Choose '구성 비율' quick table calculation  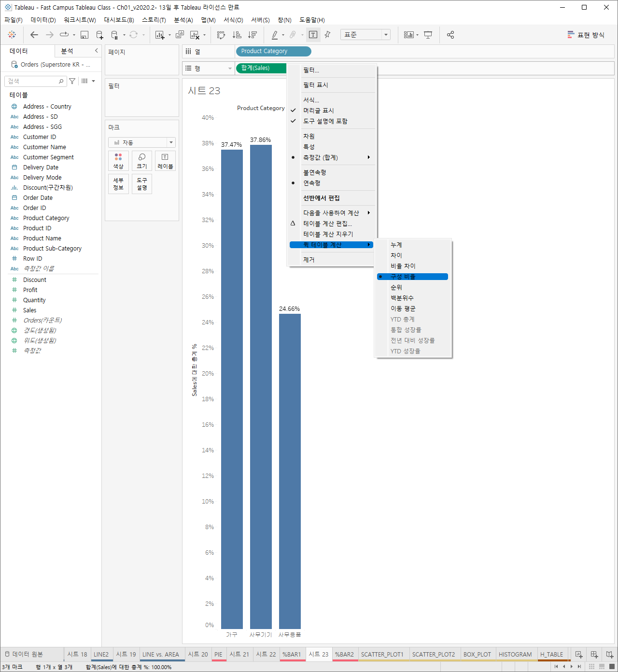pos(412,277)
